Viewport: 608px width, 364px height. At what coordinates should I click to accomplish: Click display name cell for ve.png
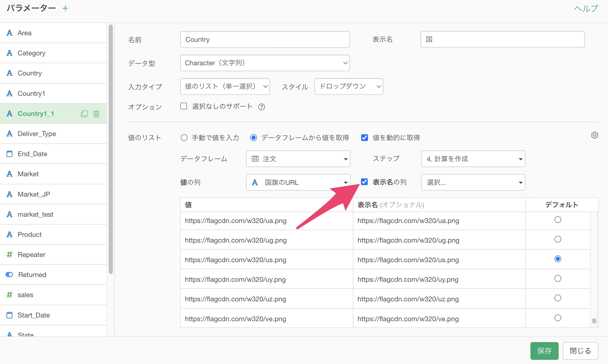[439, 319]
